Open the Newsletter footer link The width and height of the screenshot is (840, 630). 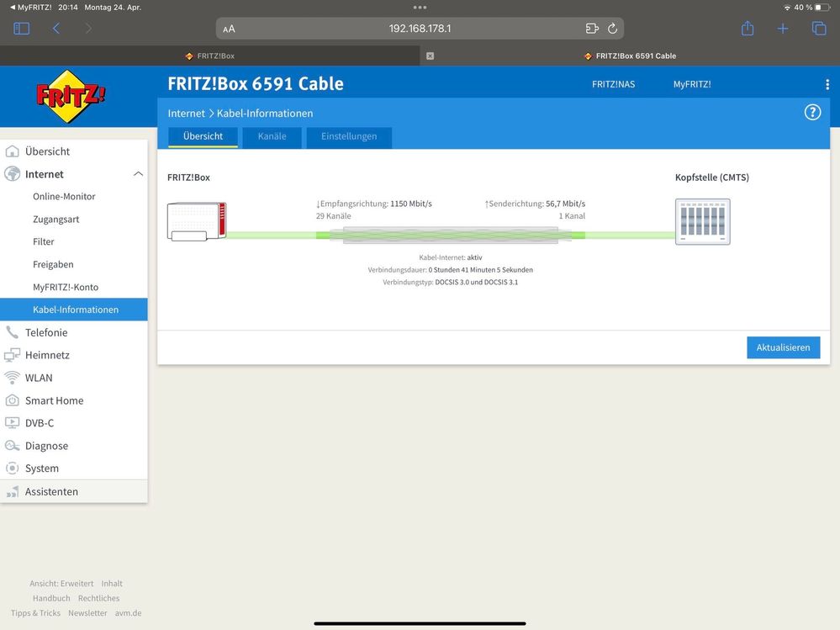[87, 613]
